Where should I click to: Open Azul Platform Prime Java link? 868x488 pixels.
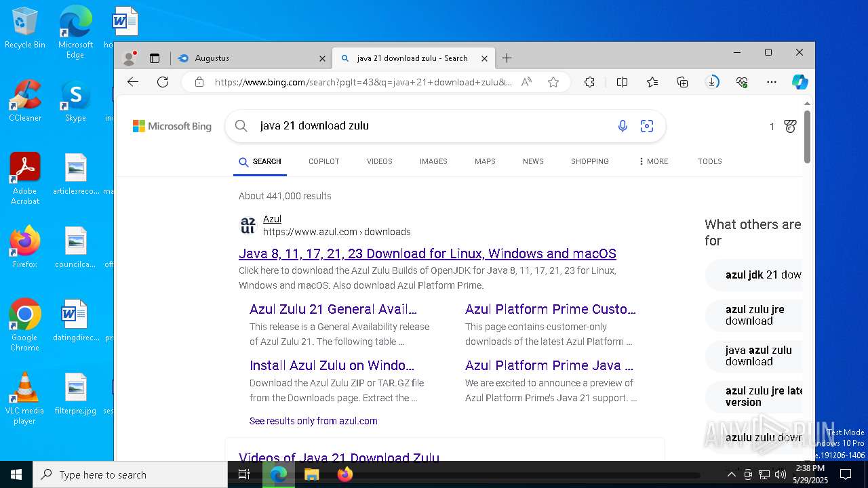(x=549, y=365)
